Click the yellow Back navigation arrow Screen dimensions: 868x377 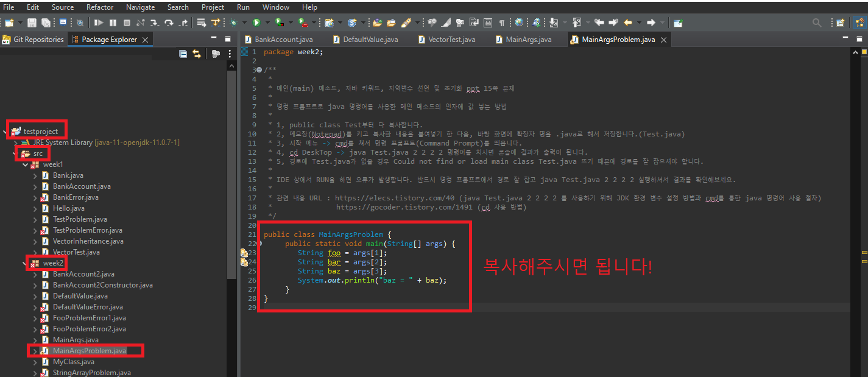pyautogui.click(x=628, y=23)
